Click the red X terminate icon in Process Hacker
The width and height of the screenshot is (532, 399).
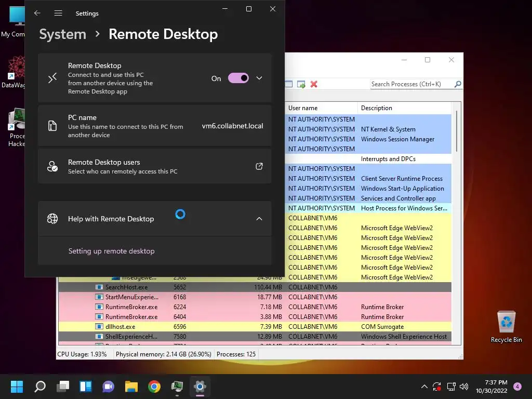(x=314, y=84)
